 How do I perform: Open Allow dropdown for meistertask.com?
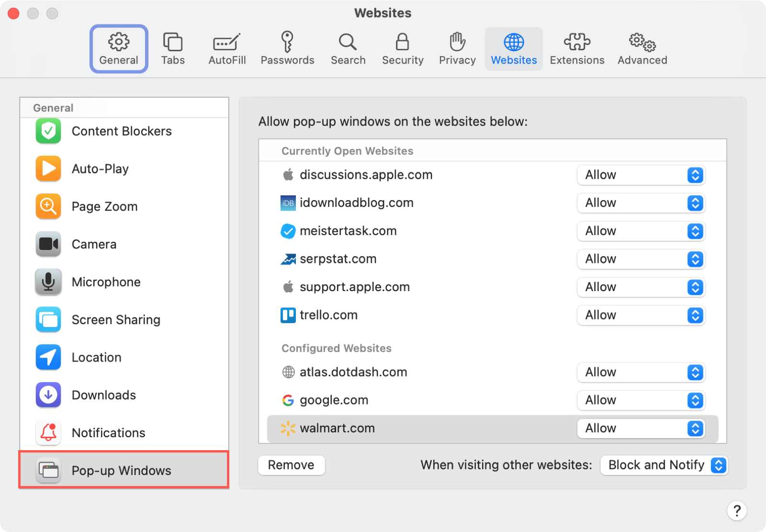641,231
